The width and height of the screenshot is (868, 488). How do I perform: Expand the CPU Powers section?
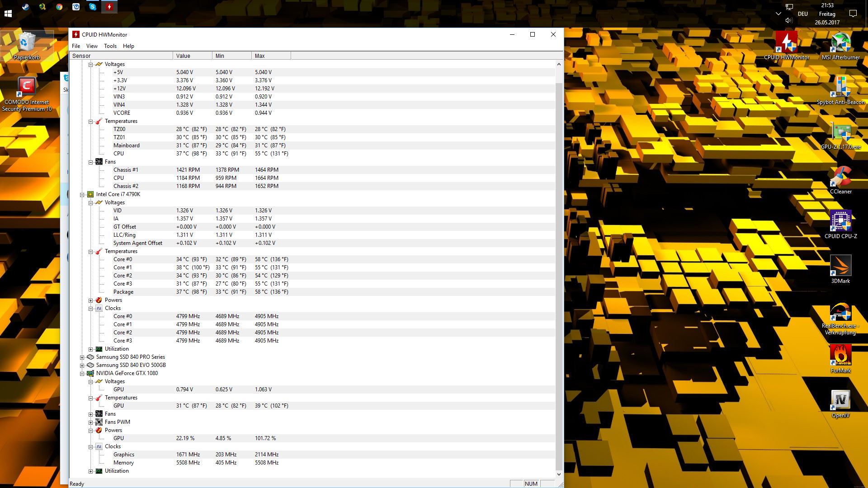click(x=91, y=300)
